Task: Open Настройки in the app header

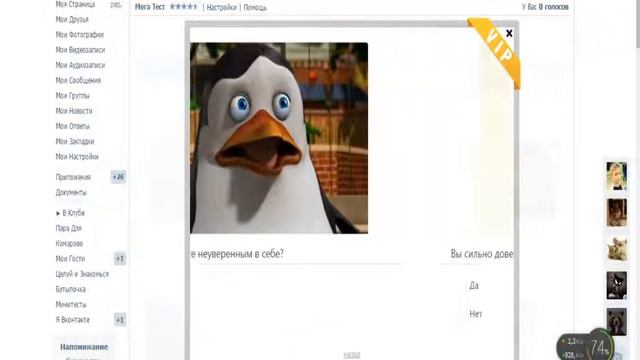Action: point(221,7)
